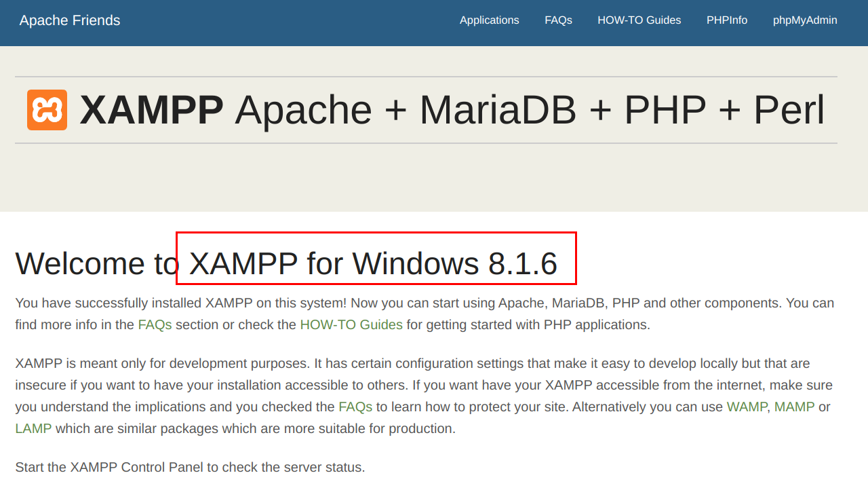The image size is (868, 488).
Task: Open the Applications menu item
Action: coord(490,20)
